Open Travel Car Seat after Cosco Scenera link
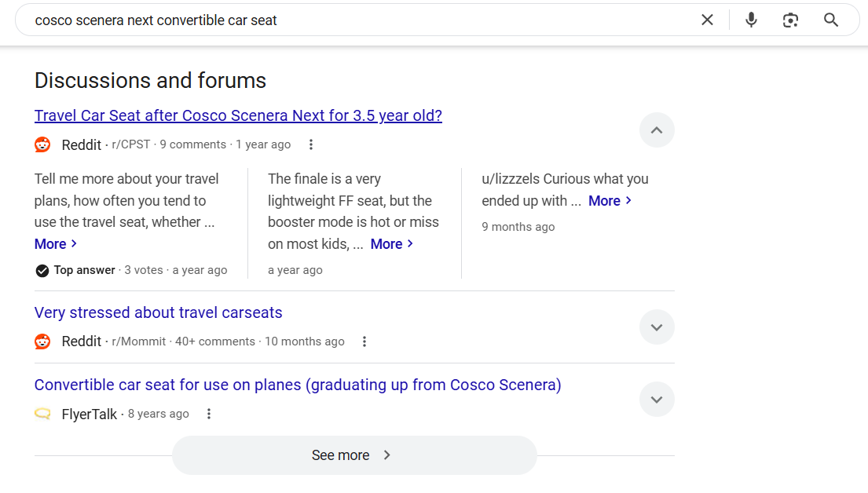 point(238,115)
